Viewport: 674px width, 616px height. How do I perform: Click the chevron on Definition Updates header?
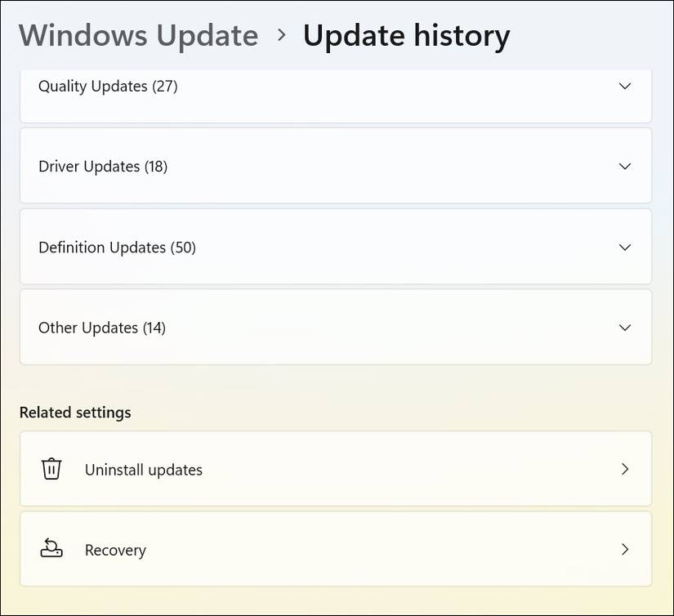click(x=625, y=247)
